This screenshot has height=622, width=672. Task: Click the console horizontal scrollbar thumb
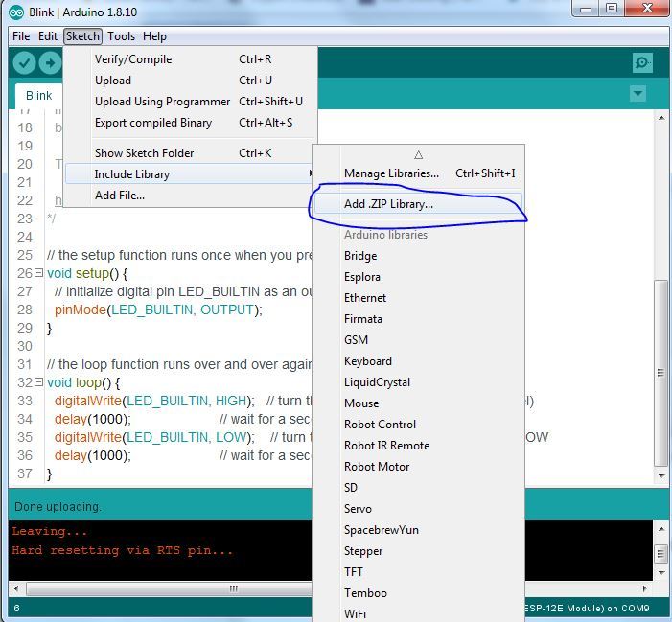170,588
